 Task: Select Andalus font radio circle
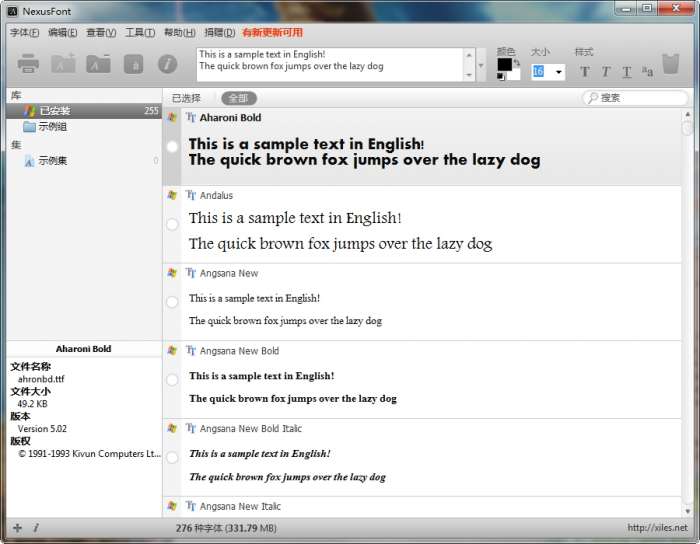[x=172, y=224]
